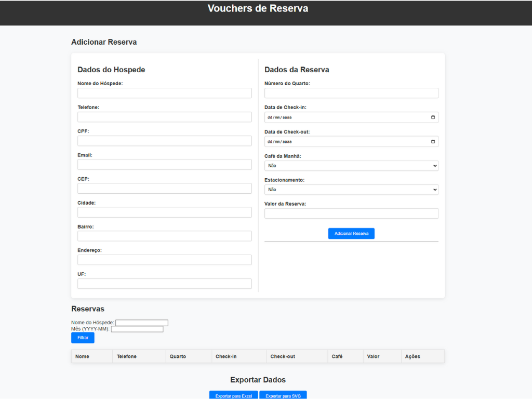Click the Adicionar Reserva button
The height and width of the screenshot is (399, 532).
pyautogui.click(x=351, y=233)
